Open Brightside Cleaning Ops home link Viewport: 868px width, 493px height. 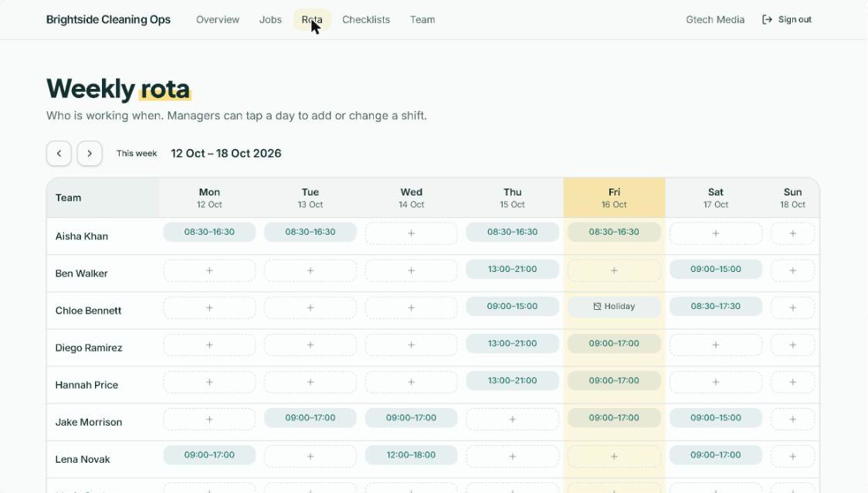(x=108, y=19)
